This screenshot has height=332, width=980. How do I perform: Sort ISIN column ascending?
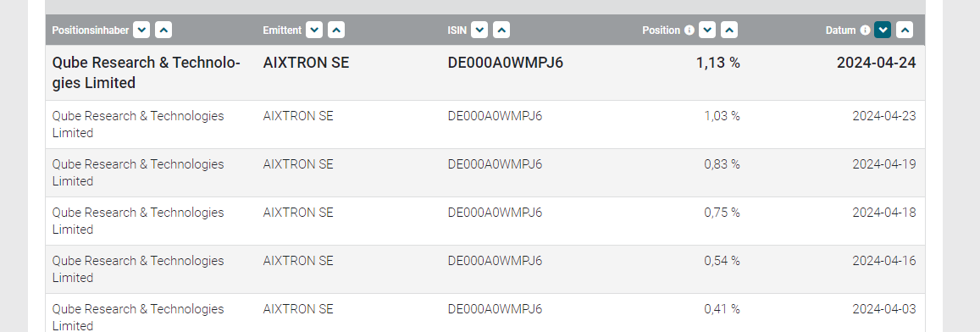pyautogui.click(x=501, y=30)
